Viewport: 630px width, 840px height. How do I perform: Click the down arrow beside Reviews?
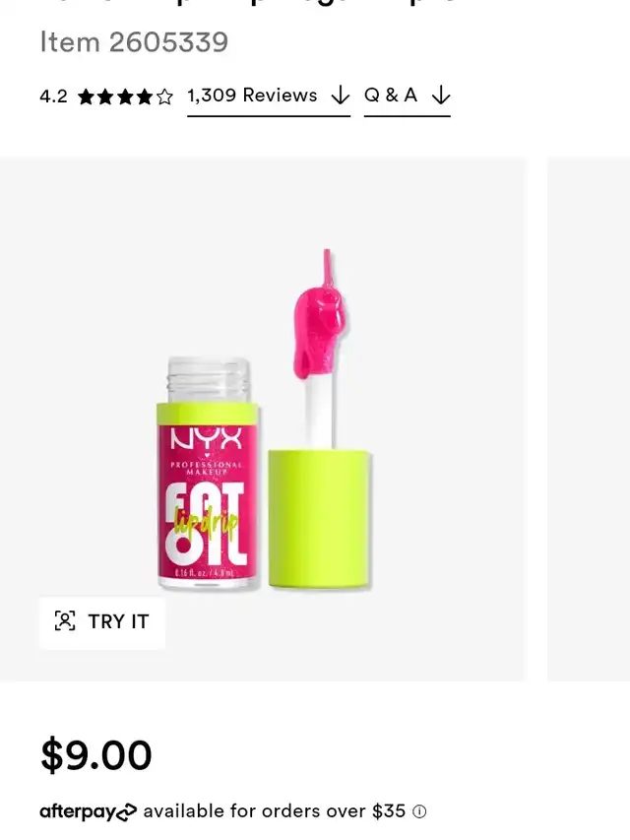[x=341, y=96]
